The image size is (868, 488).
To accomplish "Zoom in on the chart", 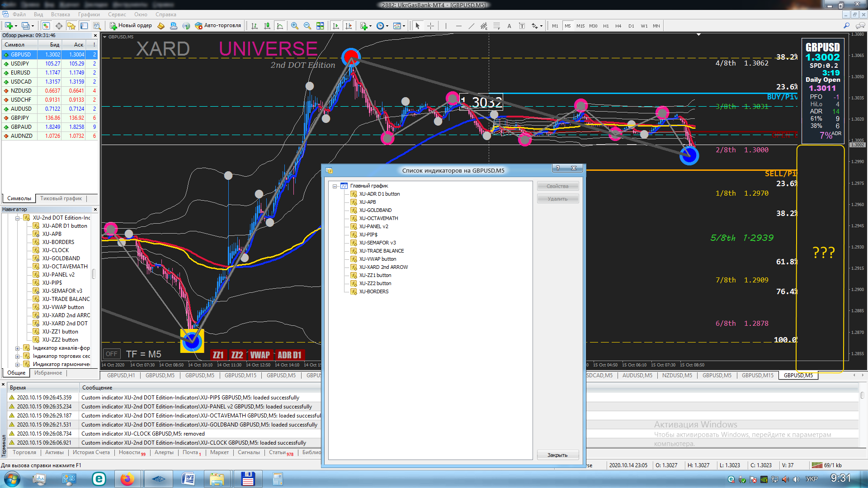I will point(294,26).
